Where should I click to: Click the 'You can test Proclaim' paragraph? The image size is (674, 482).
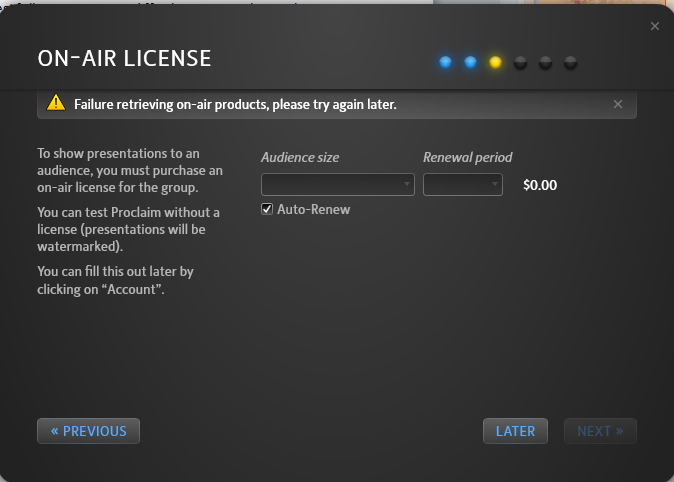point(129,229)
